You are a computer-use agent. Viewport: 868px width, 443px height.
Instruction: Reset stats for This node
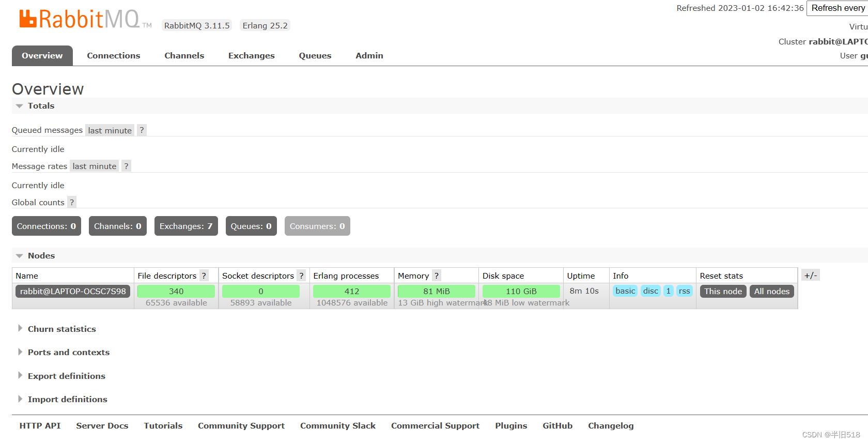(x=723, y=291)
